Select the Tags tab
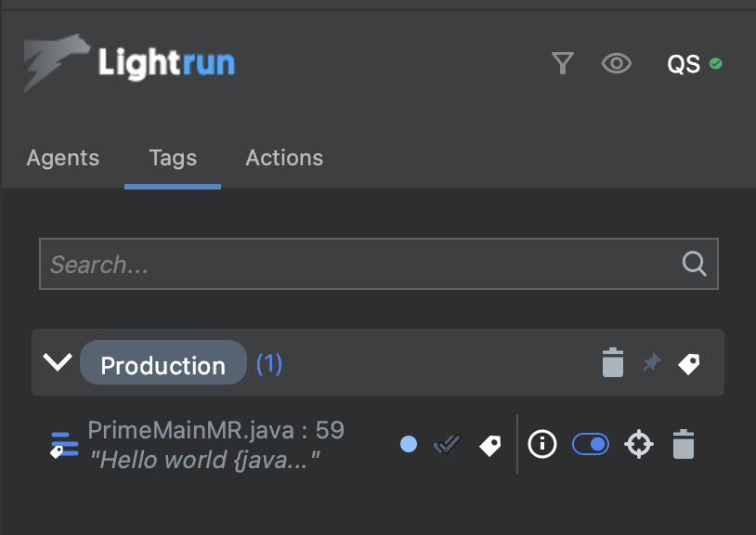 click(173, 158)
